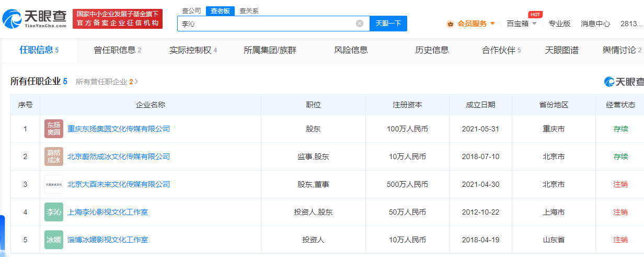The height and width of the screenshot is (257, 644).
Task: Select the 500万人民币 capital cell
Action: click(x=407, y=184)
